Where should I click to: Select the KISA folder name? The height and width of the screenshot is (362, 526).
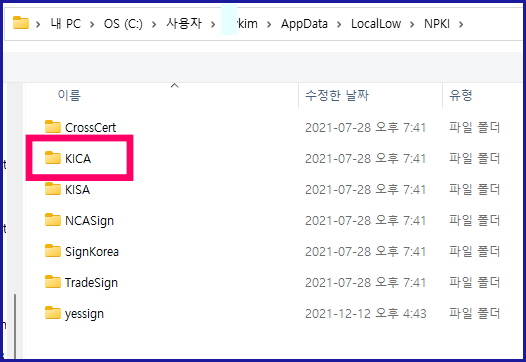click(x=77, y=190)
